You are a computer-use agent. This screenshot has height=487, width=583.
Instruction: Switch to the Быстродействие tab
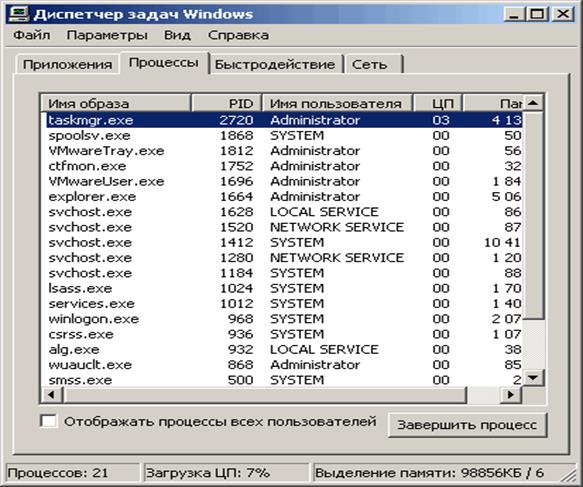(x=275, y=64)
